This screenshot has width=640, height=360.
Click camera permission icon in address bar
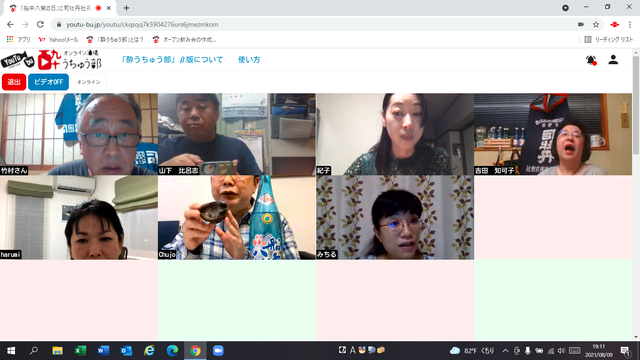[581, 24]
